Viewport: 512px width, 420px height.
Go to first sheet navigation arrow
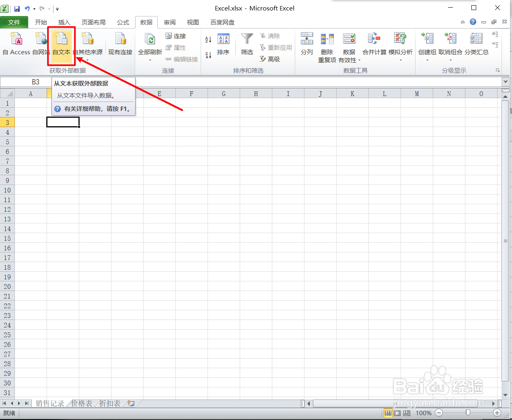click(4, 403)
